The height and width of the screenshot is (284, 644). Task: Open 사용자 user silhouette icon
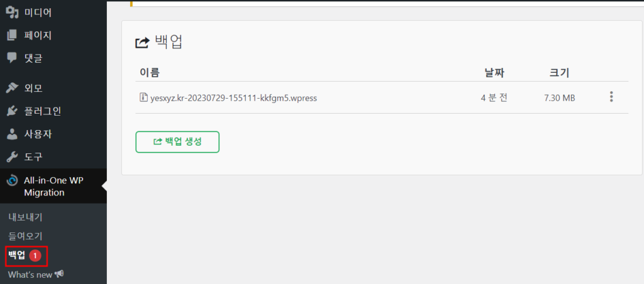click(x=13, y=134)
